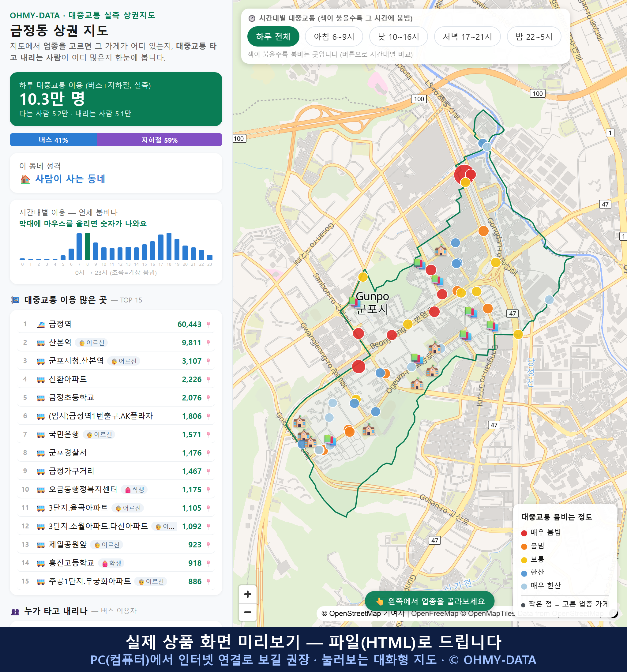Viewport: 627px width, 672px height.
Task: Locate 신환아파트 with its pin icon
Action: 208,379
